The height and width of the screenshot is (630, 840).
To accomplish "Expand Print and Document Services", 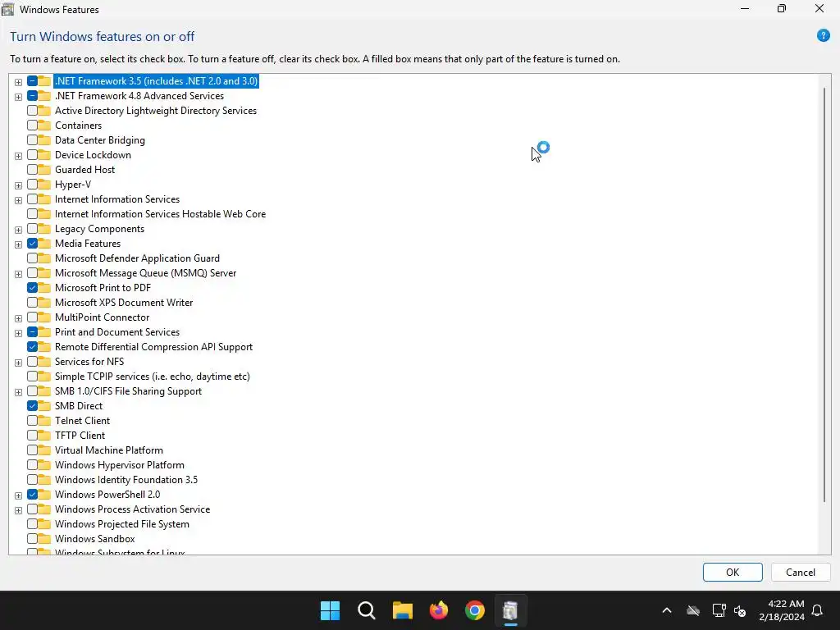I will pos(18,333).
